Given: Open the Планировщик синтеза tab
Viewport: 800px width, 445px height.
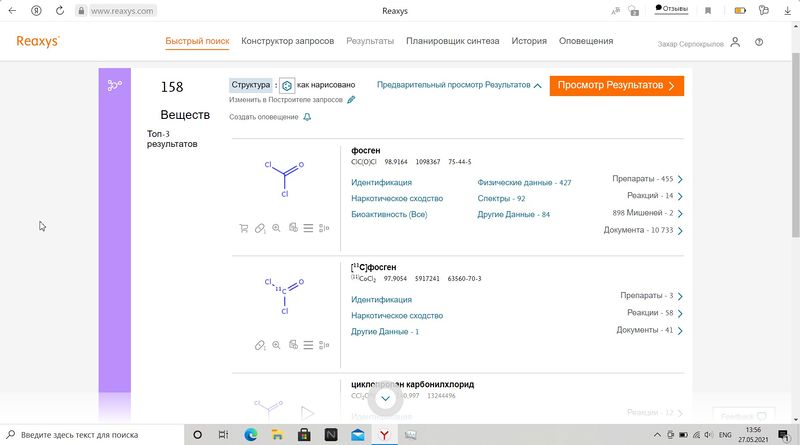Looking at the screenshot, I should 453,41.
